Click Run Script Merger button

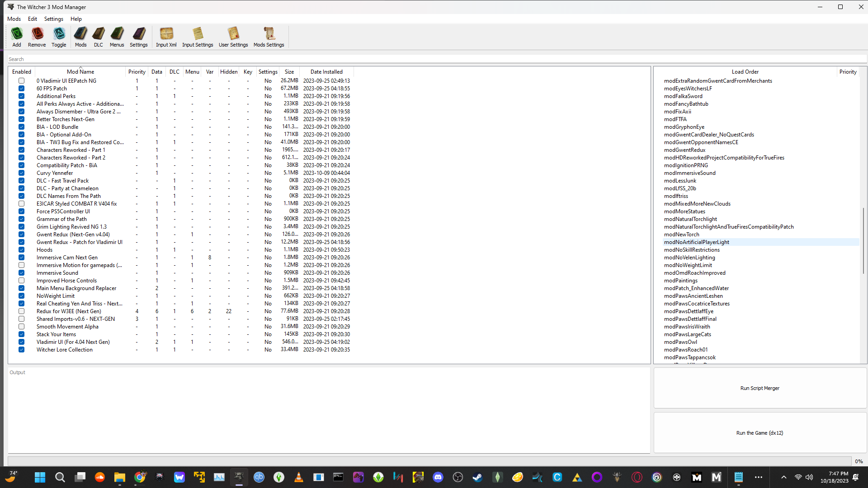pyautogui.click(x=760, y=388)
